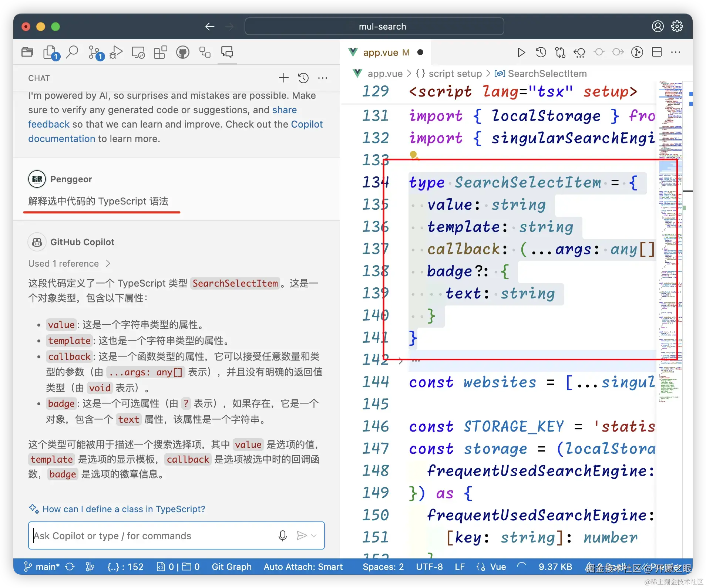Switch the main* git branch
The width and height of the screenshot is (706, 588).
(41, 567)
